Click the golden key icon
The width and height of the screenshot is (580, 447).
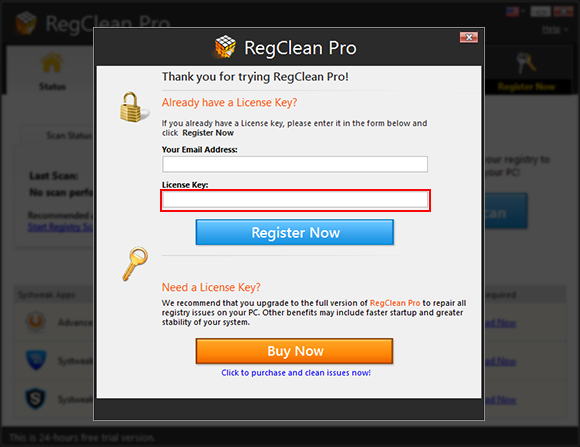[135, 264]
